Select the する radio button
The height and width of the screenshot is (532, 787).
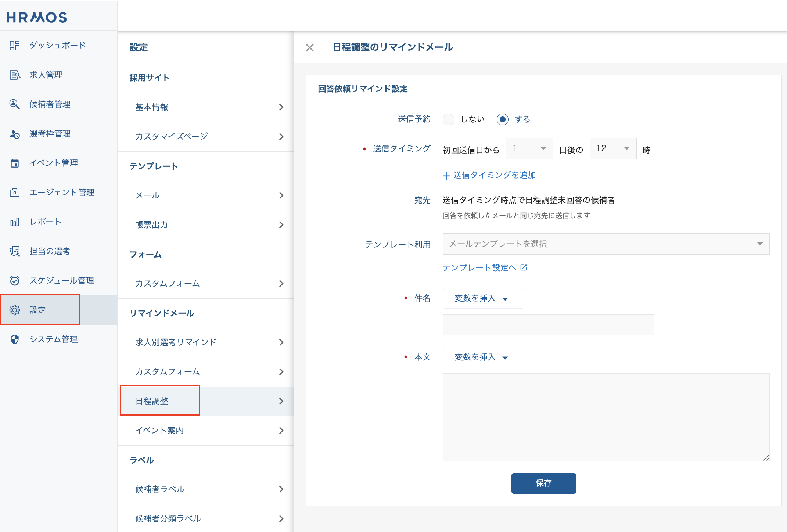point(502,119)
